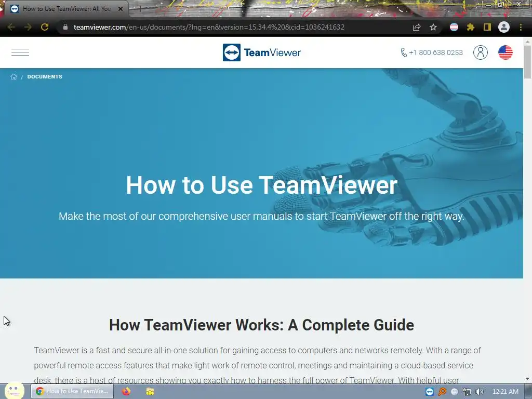Click the page vertical scrollbar thumb
Image resolution: width=532 pixels, height=399 pixels.
pyautogui.click(x=528, y=62)
